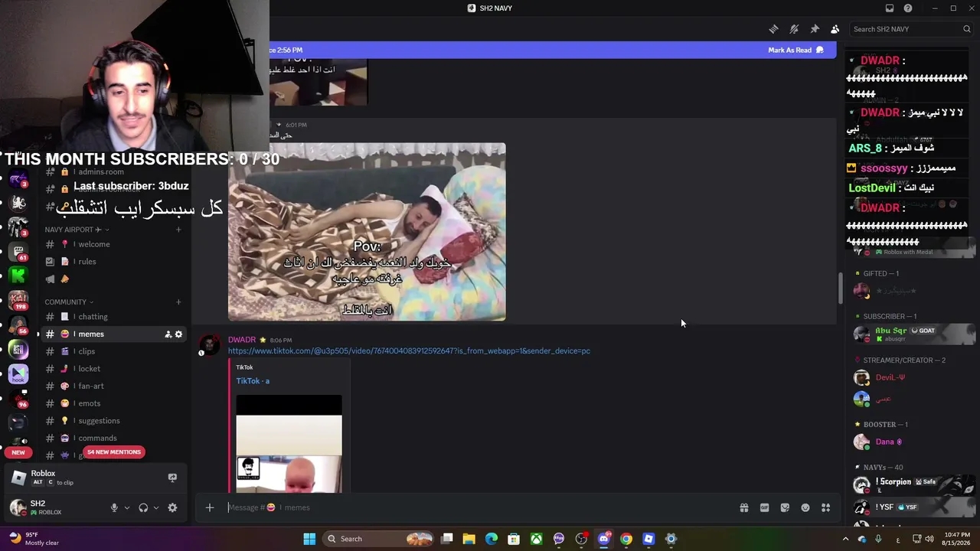Screen dimensions: 980x551
Task: Open Roblox activity stream icon
Action: 172,478
